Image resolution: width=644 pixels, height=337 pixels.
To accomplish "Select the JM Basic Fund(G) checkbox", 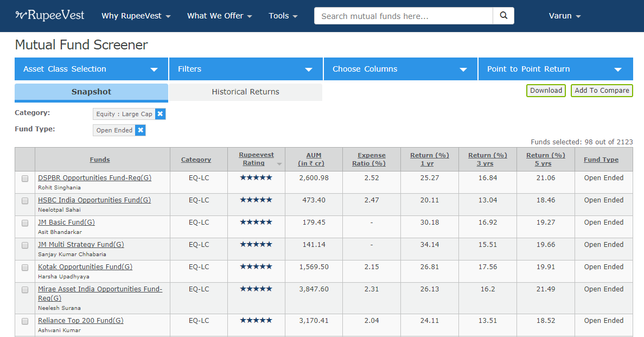I will pos(25,223).
